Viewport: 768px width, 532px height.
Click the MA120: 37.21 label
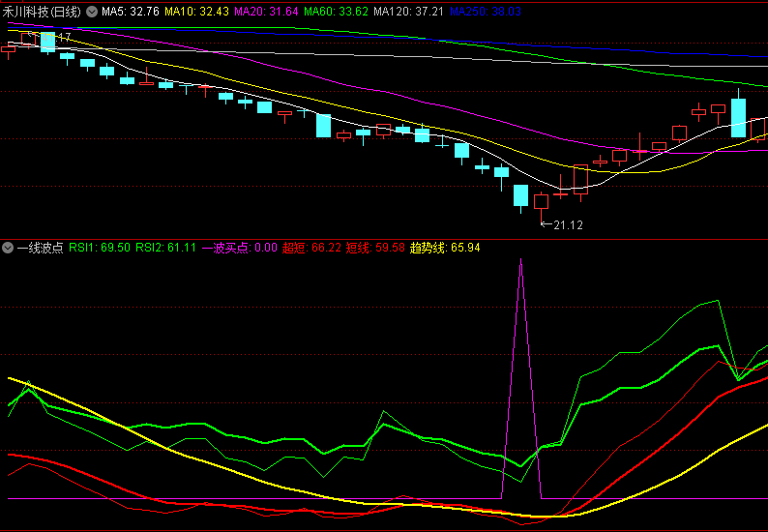[408, 12]
